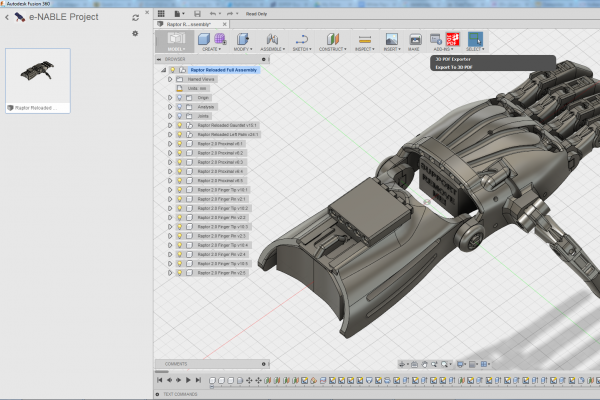
Task: Toggle visibility bulb for Origin folder
Action: (180, 97)
